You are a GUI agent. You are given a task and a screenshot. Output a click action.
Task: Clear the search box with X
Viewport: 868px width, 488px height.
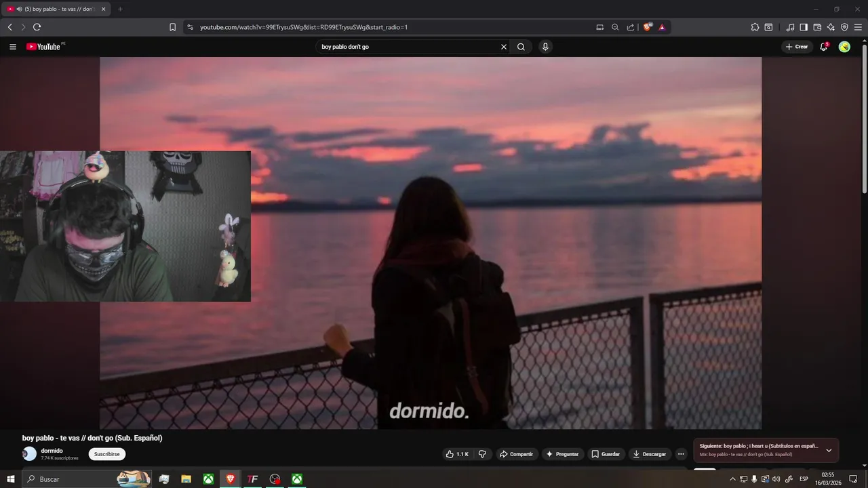(x=504, y=47)
